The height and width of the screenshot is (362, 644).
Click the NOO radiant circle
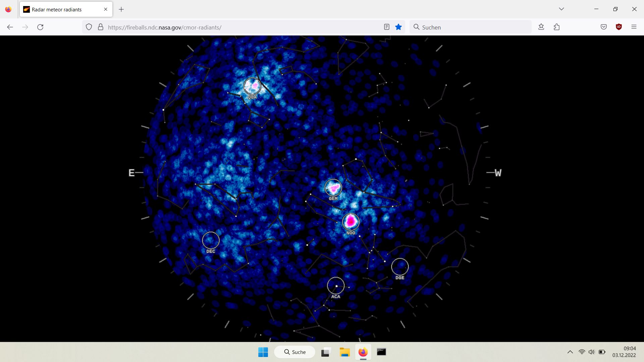[x=351, y=222]
